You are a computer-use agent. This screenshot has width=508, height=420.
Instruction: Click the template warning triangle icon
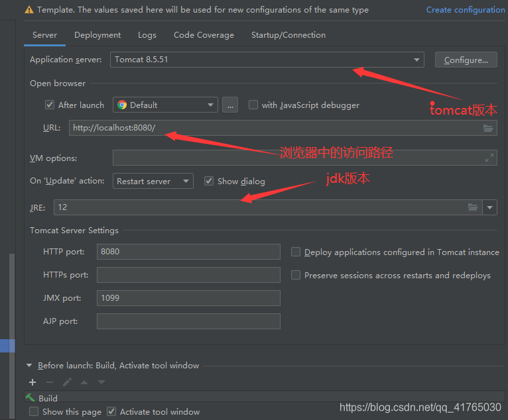29,10
